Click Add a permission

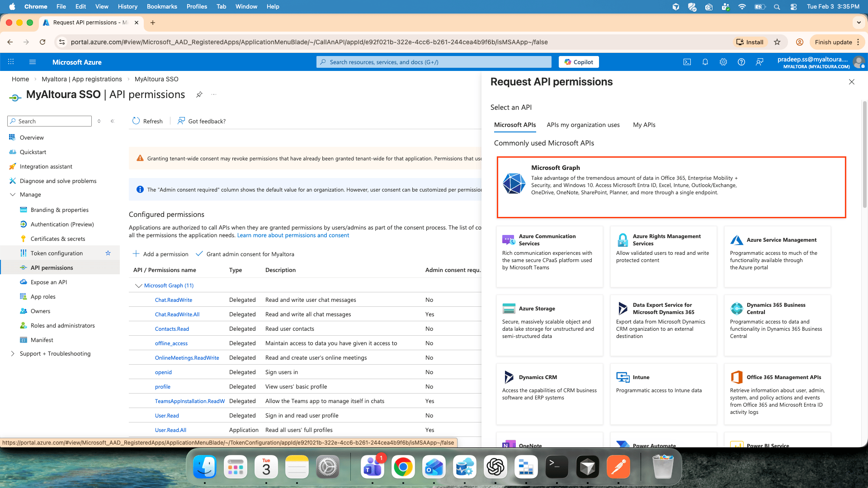[x=160, y=254]
